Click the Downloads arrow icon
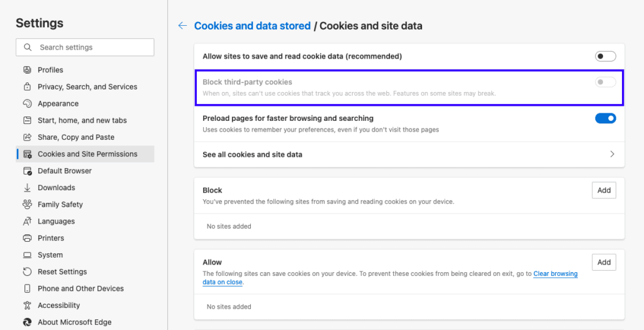The width and height of the screenshot is (644, 330). click(27, 188)
